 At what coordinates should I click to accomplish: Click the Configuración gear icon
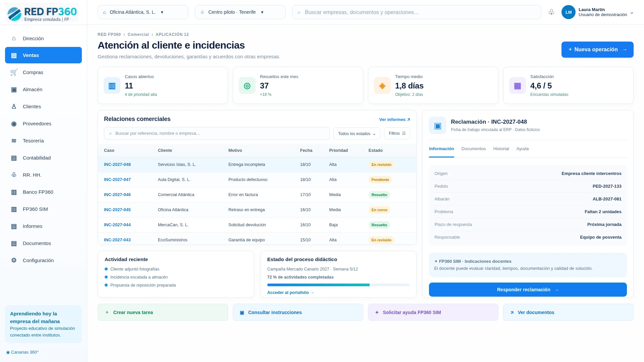pos(14,260)
